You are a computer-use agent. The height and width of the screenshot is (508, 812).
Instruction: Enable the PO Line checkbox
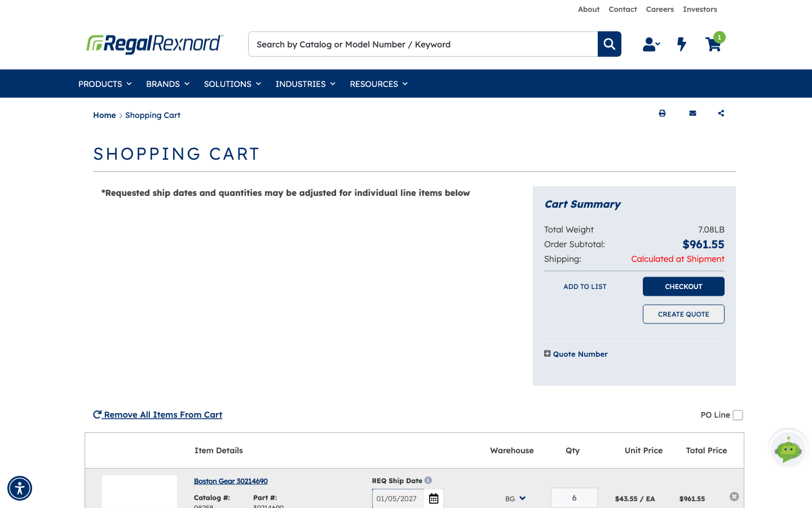[x=738, y=415]
